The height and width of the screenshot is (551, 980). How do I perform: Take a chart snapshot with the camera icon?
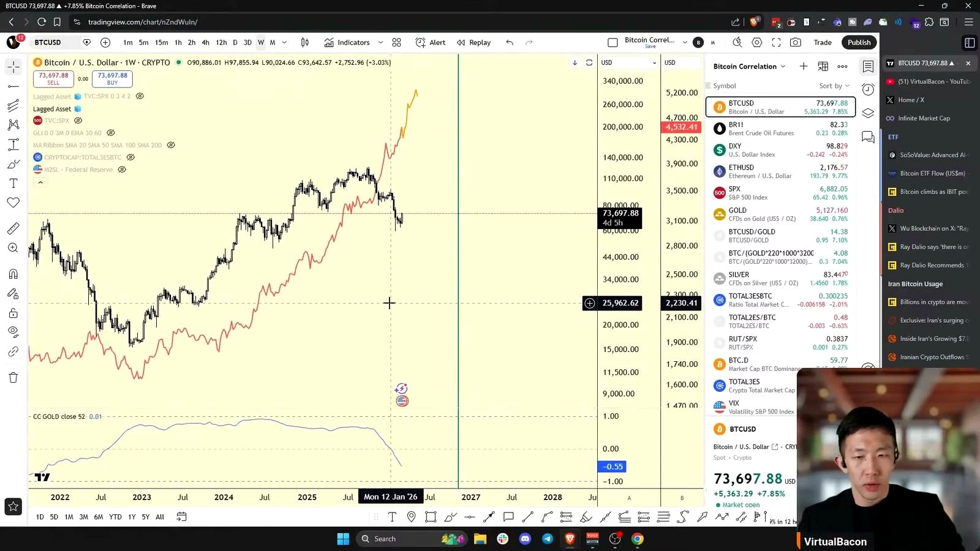796,42
